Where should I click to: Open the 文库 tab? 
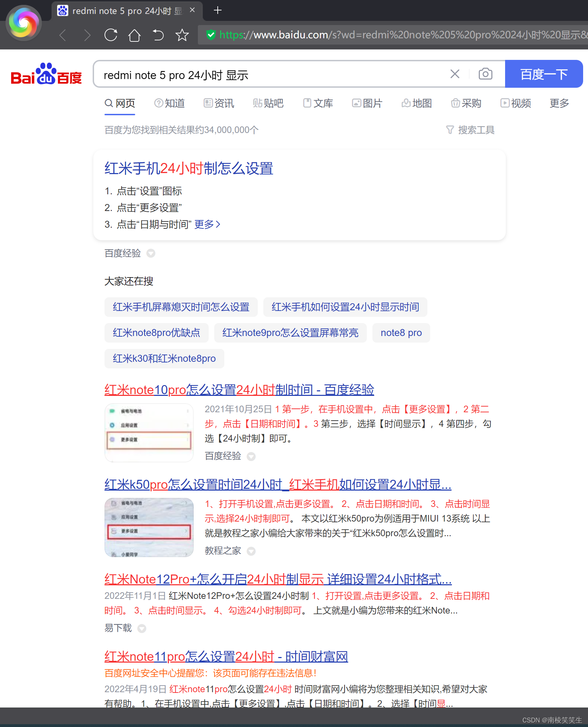pos(318,103)
